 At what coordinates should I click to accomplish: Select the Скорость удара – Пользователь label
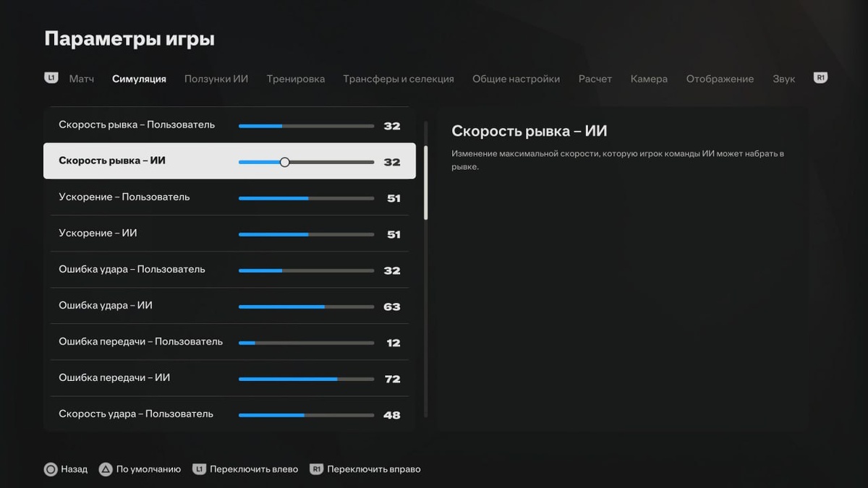(x=136, y=414)
